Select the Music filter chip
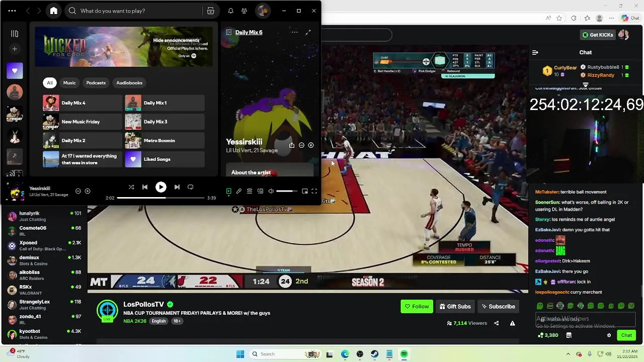This screenshot has height=362, width=644. point(69,83)
